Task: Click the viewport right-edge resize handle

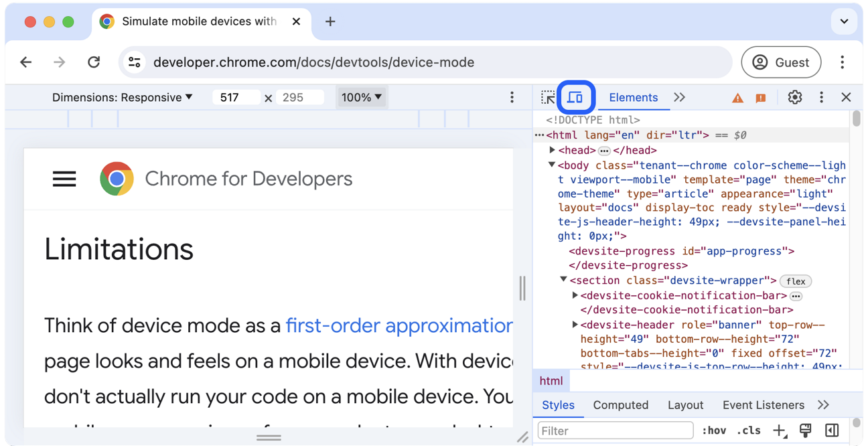Action: coord(522,288)
